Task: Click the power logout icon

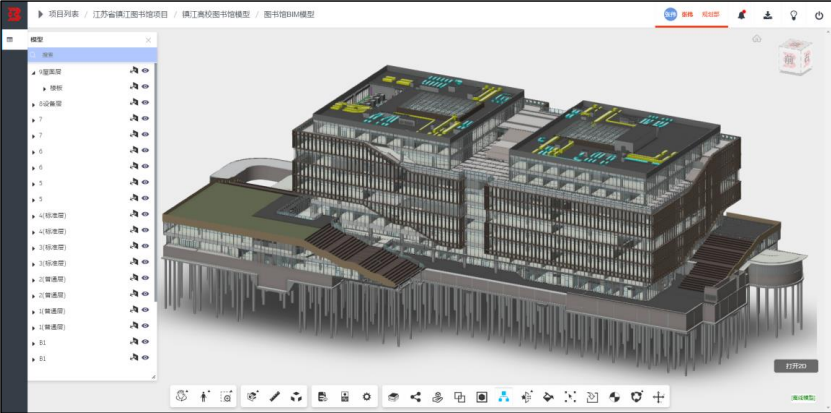Action: click(x=819, y=15)
